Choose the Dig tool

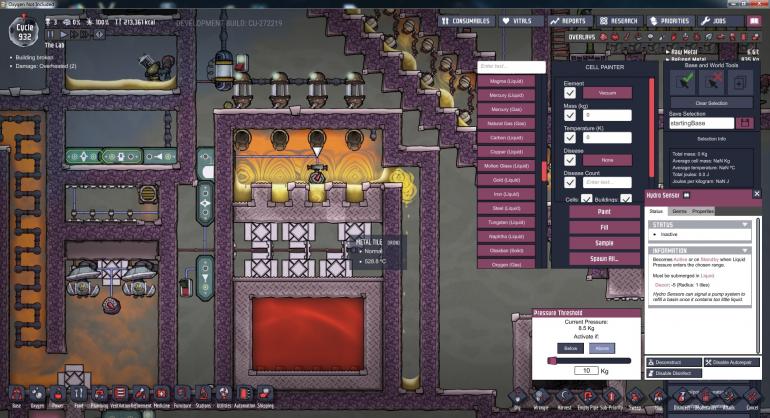pyautogui.click(x=517, y=396)
